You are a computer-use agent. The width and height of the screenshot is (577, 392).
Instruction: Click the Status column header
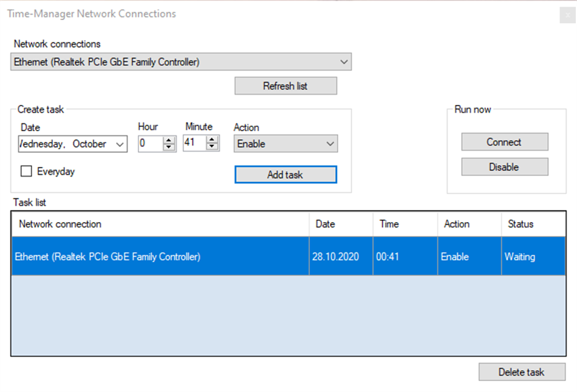pyautogui.click(x=533, y=224)
